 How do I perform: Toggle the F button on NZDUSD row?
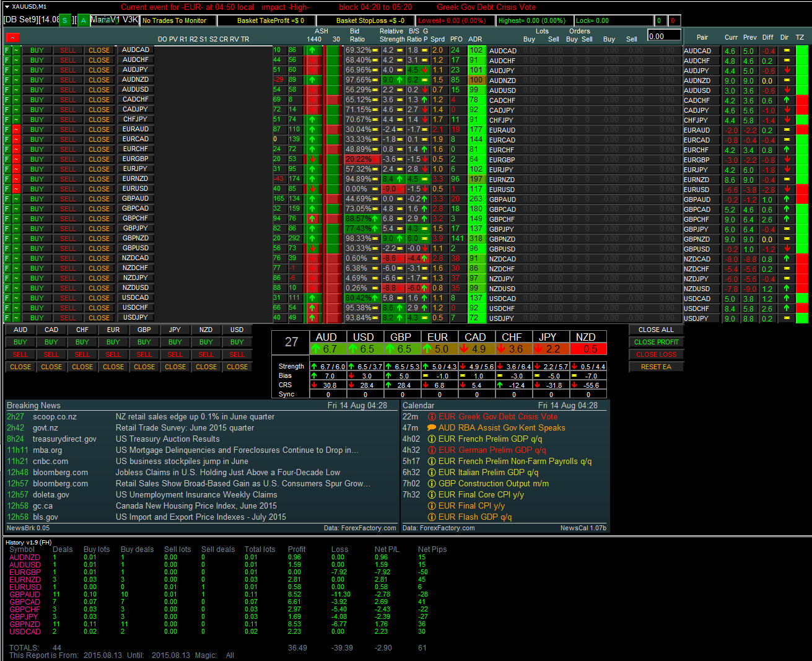click(x=7, y=288)
